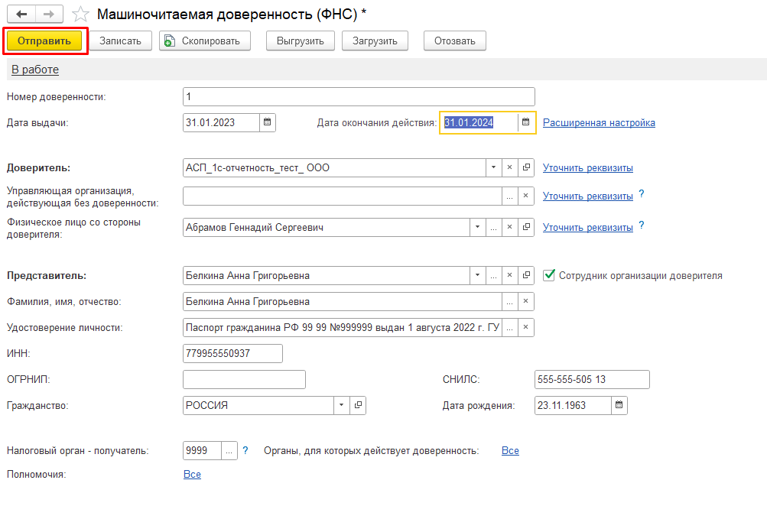
Task: Clear Удостоверение личности field with X
Action: [x=526, y=327]
